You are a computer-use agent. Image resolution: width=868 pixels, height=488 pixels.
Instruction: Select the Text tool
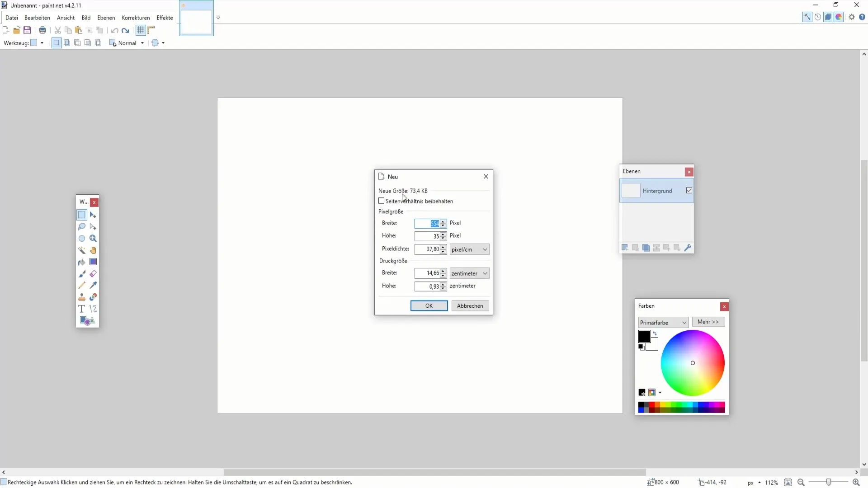point(82,309)
